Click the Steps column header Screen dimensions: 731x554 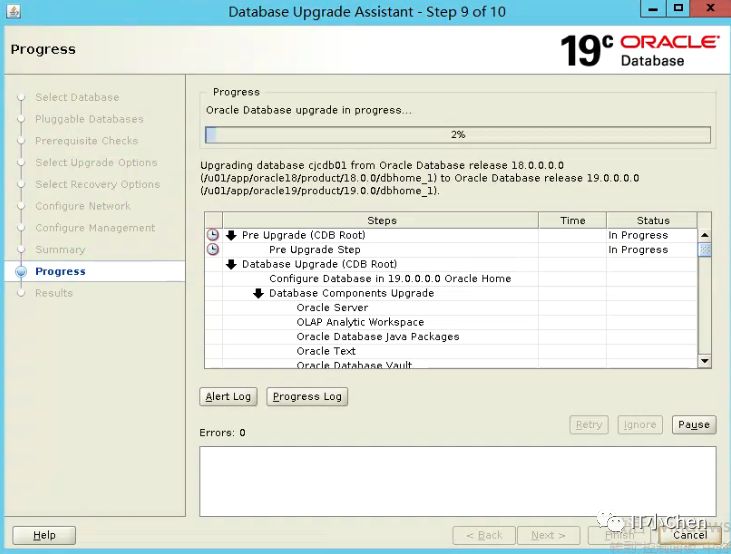381,221
